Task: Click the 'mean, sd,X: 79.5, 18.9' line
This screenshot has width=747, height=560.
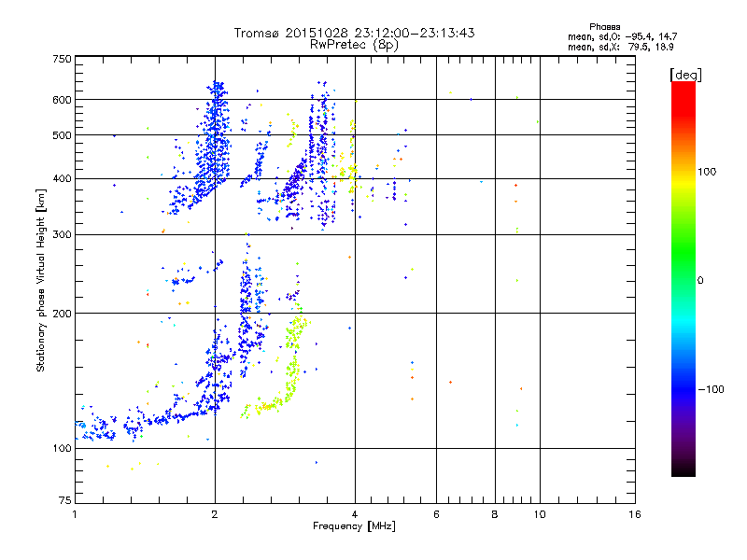Action: [620, 47]
